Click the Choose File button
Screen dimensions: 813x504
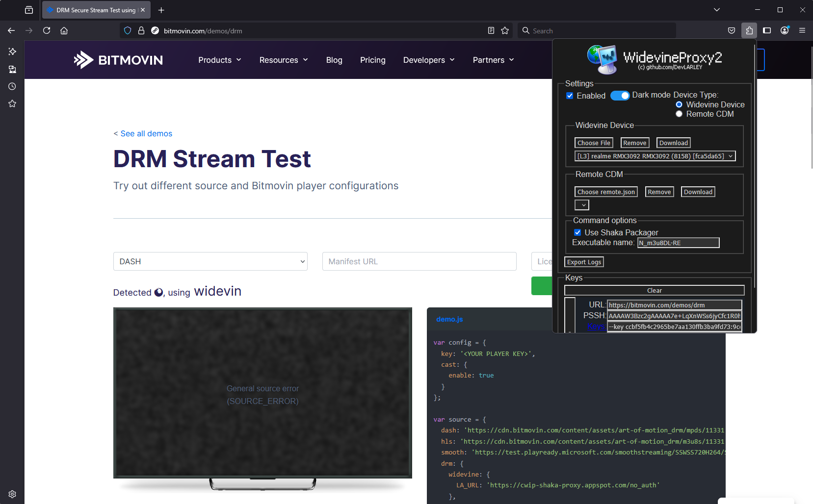[594, 143]
